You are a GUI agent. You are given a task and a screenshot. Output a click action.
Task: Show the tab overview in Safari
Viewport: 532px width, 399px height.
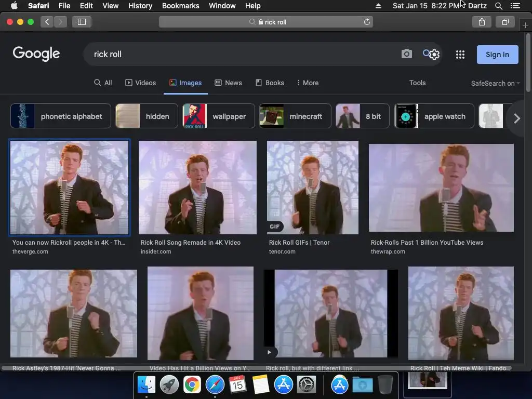[505, 22]
